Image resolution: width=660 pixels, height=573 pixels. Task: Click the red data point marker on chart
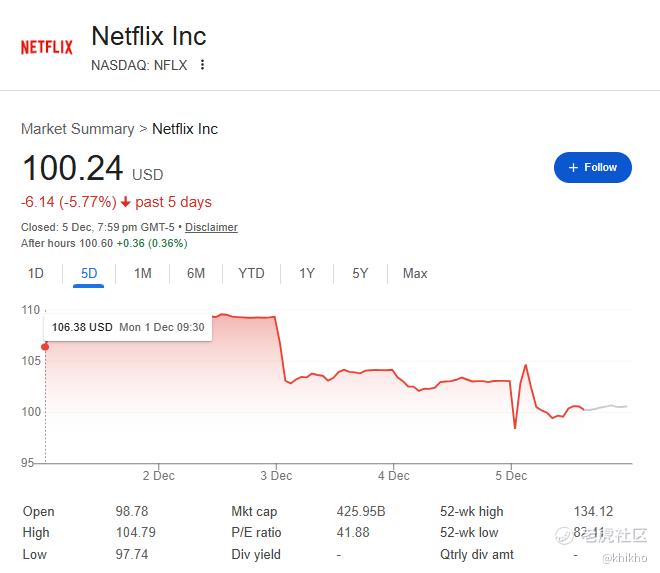coord(45,347)
